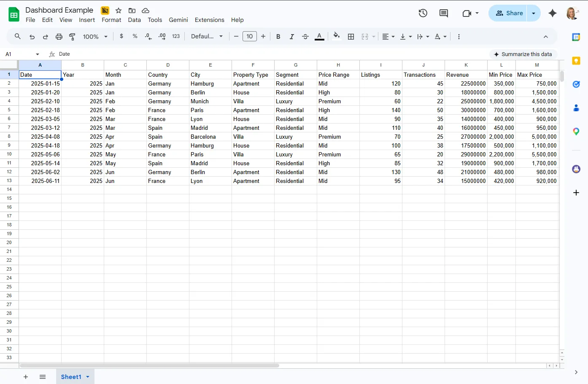Decrease decimal places

148,36
